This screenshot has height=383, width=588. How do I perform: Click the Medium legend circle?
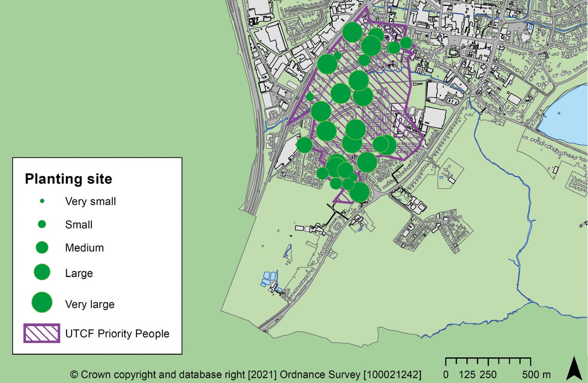42,247
